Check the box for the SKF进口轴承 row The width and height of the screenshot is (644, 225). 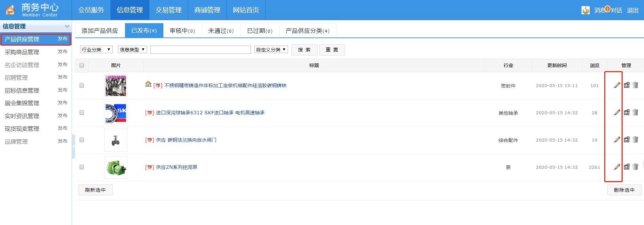[82, 113]
